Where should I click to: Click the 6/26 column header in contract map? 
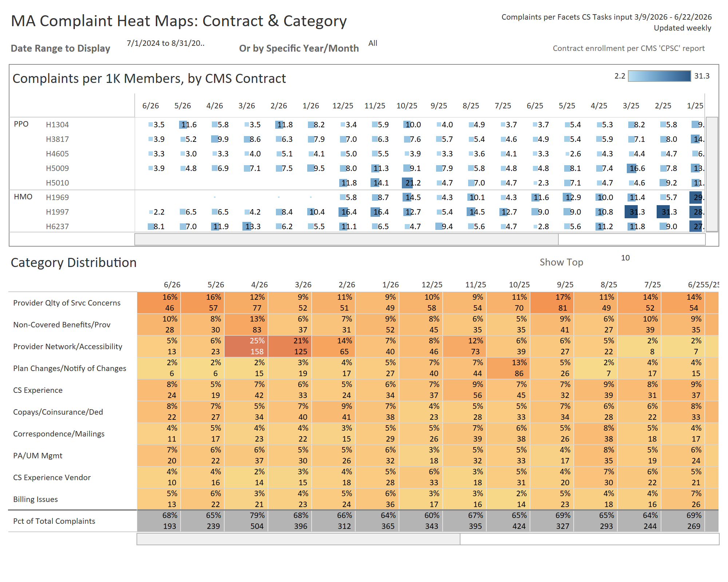pyautogui.click(x=150, y=106)
